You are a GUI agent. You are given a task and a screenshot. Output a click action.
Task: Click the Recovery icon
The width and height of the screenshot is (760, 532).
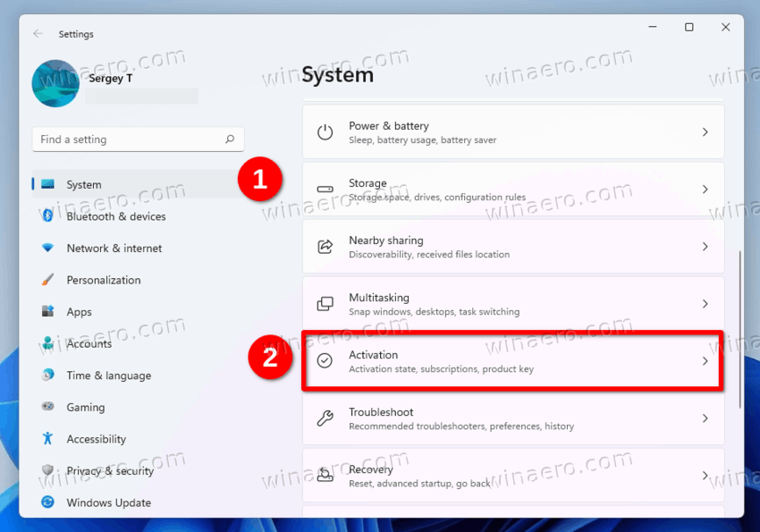(325, 475)
